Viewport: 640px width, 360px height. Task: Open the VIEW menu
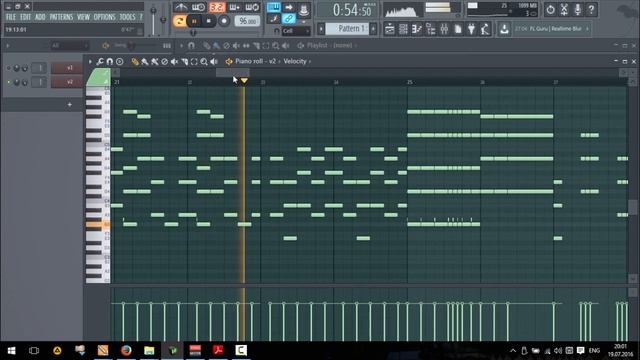83,17
